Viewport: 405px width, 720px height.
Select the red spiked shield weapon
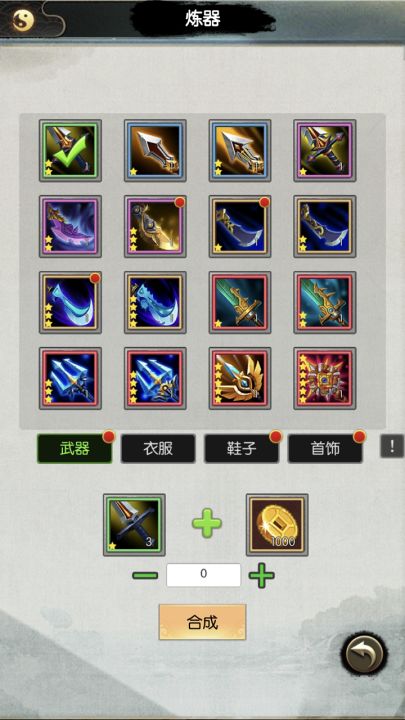point(325,378)
